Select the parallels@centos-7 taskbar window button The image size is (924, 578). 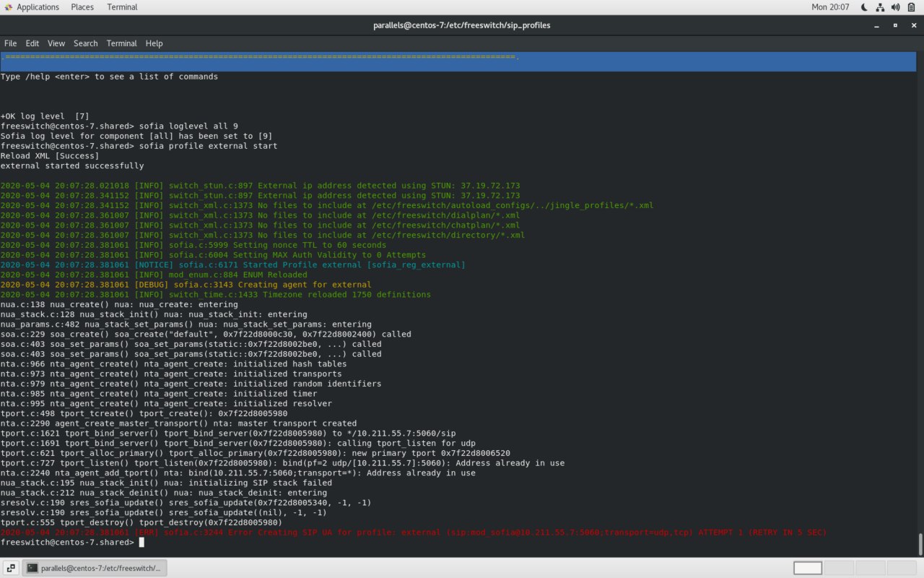(x=95, y=568)
